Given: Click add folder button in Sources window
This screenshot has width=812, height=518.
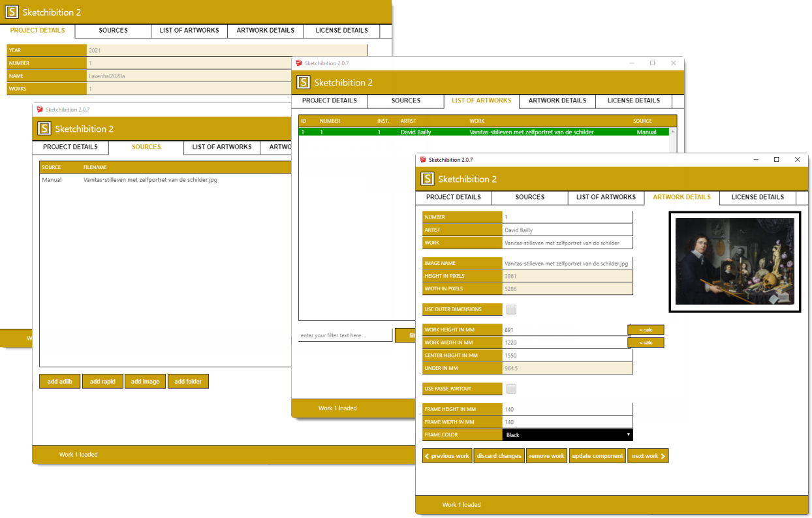Looking at the screenshot, I should click(x=188, y=382).
